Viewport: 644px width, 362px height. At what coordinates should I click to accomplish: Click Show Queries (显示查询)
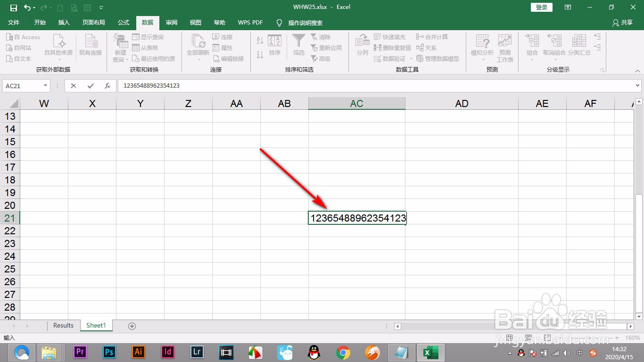[x=148, y=37]
